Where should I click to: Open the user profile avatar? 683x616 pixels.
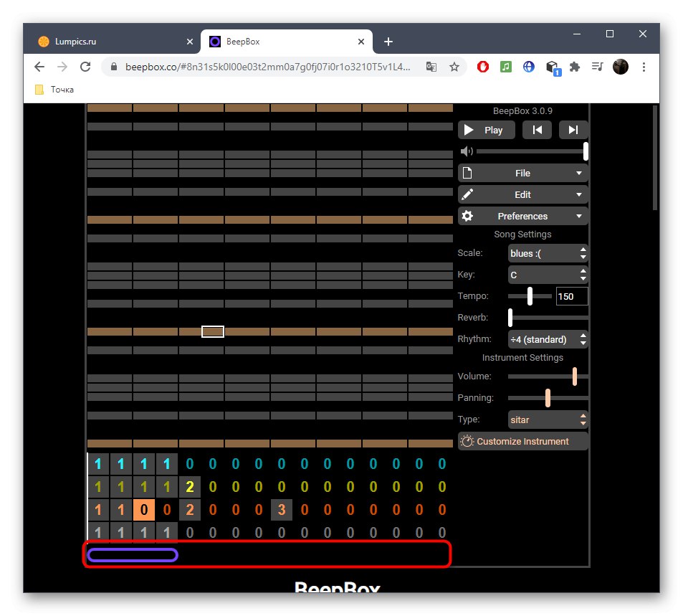tap(621, 67)
